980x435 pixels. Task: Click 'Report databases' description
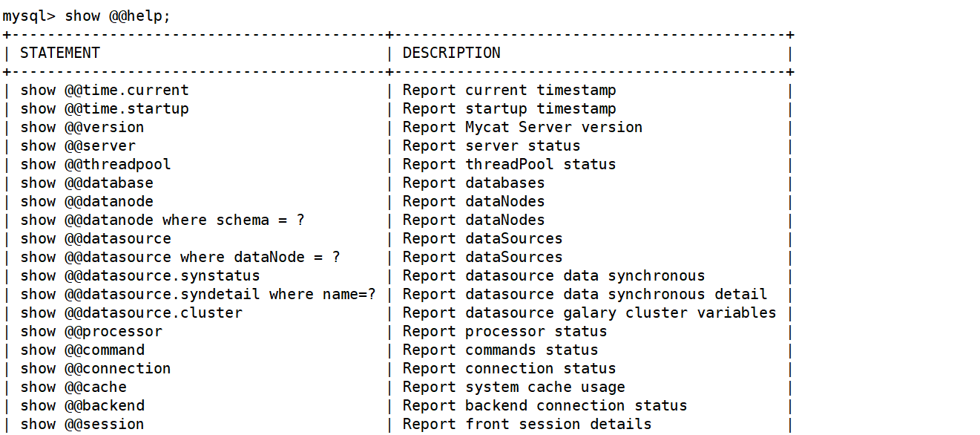click(474, 183)
